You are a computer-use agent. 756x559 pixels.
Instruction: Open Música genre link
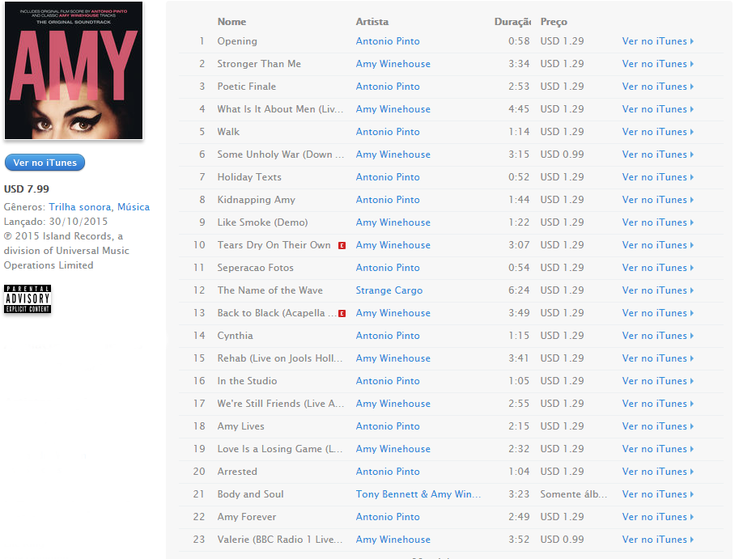click(134, 207)
